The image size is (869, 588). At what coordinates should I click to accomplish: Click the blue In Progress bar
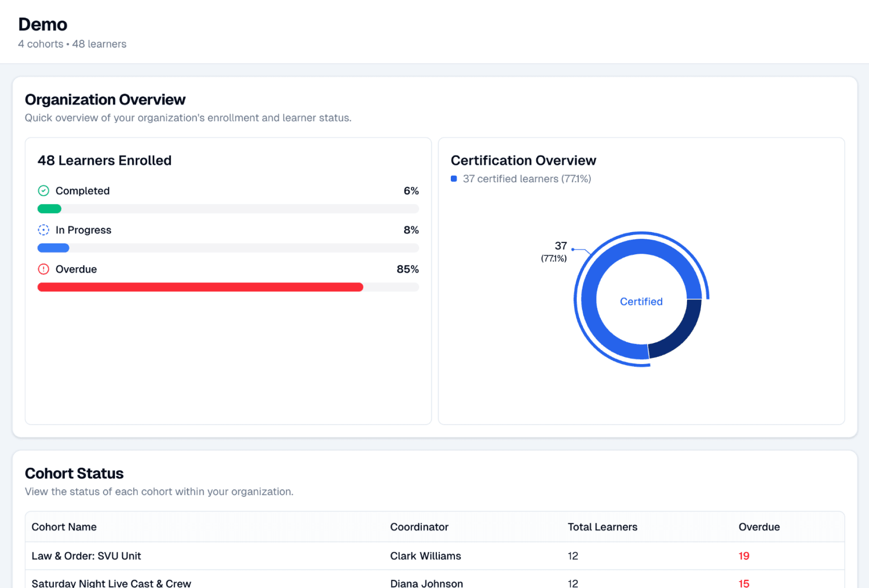click(53, 248)
